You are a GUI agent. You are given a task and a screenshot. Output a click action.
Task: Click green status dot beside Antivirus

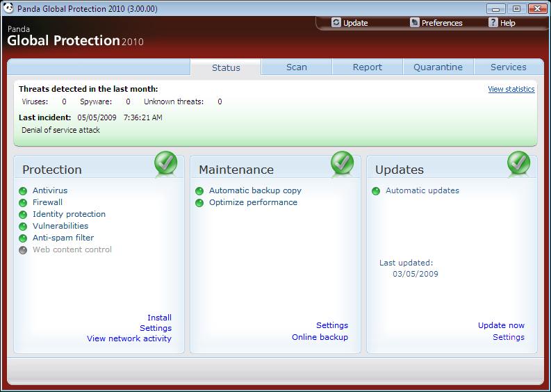pyautogui.click(x=23, y=191)
